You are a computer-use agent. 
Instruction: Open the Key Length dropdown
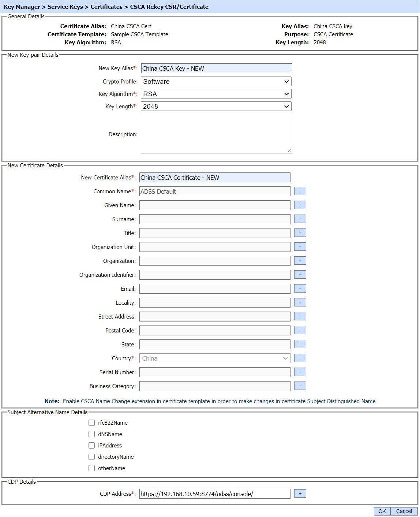point(216,107)
